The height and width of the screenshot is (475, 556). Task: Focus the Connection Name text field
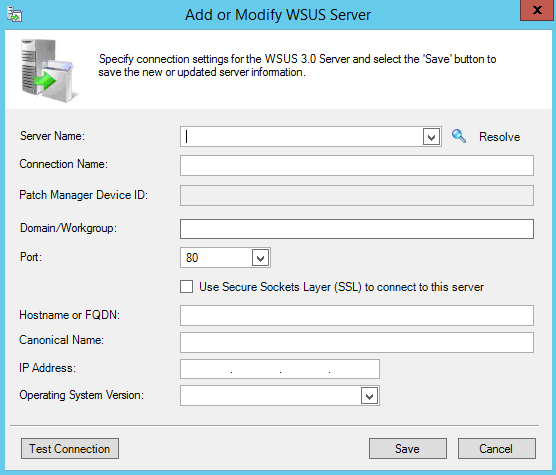point(357,165)
